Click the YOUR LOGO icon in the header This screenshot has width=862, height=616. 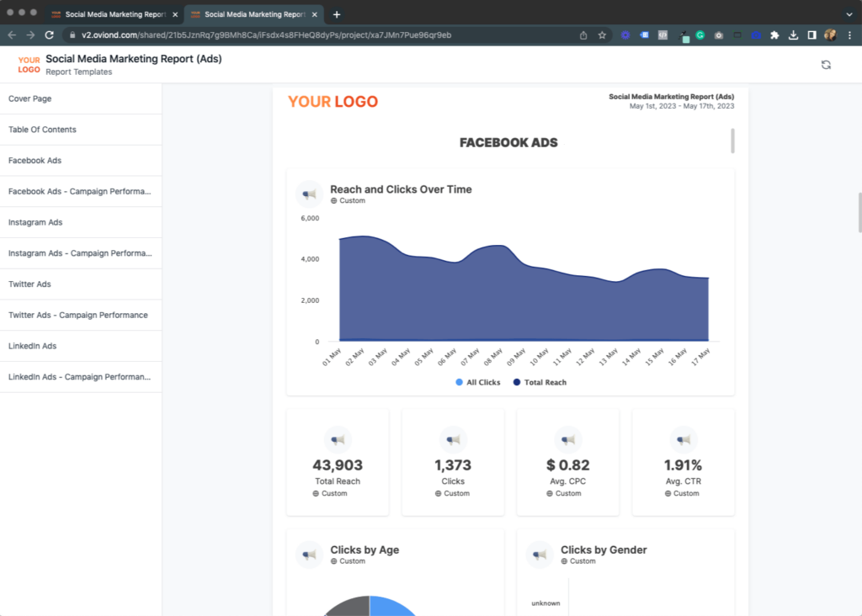point(29,65)
